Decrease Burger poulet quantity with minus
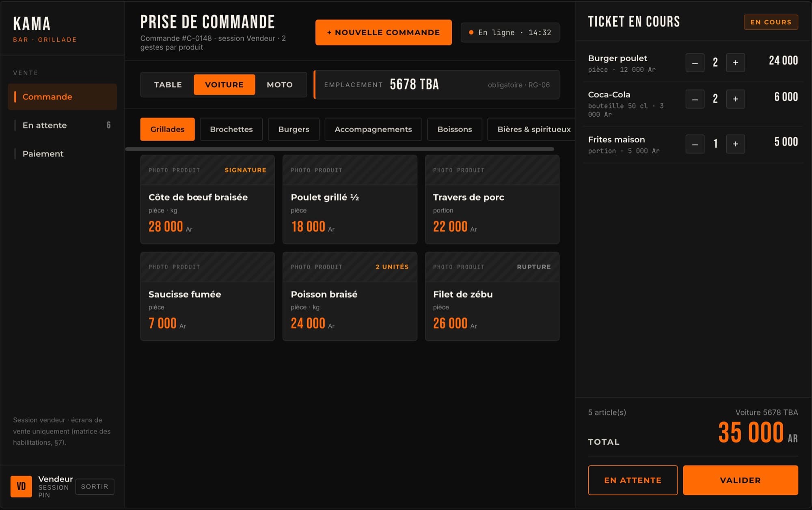Viewport: 812px width, 510px height. [695, 63]
